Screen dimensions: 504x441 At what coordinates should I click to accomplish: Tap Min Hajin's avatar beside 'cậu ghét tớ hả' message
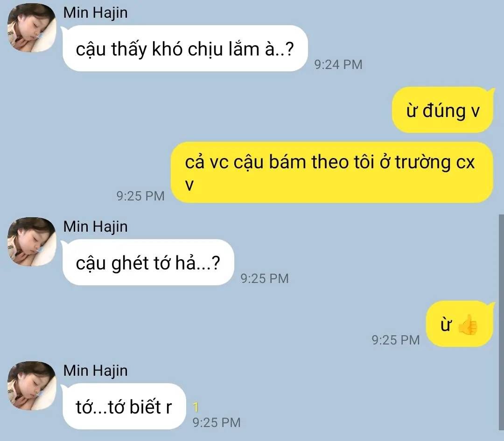tap(32, 241)
